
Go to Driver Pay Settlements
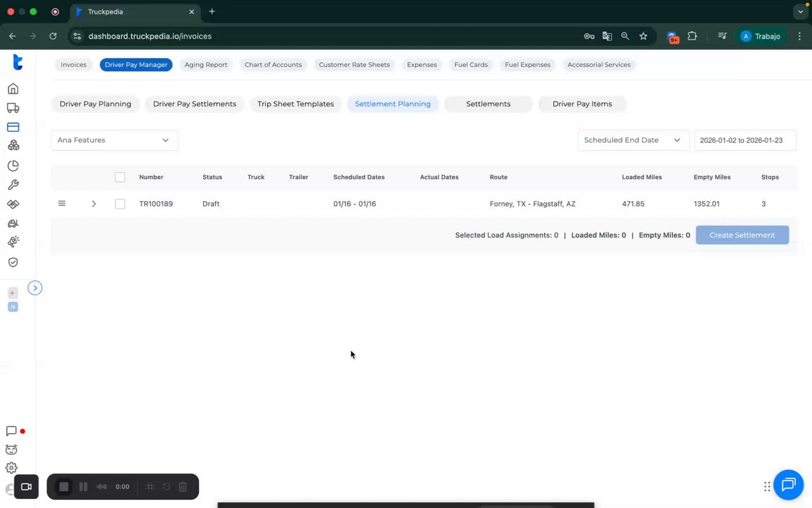tap(195, 104)
